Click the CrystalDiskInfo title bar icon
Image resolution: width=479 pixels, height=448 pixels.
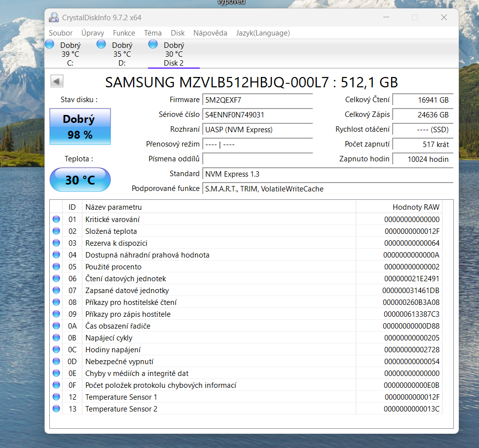point(53,17)
